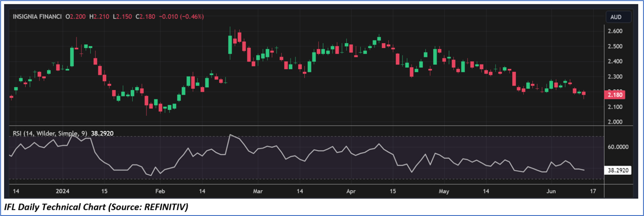Select the 2.500 price axis label

click(x=615, y=46)
